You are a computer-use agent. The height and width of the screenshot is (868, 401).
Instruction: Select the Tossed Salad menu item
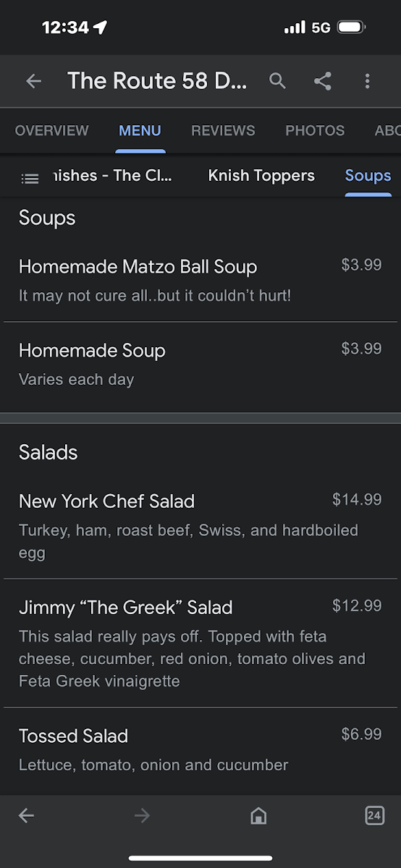pos(200,751)
